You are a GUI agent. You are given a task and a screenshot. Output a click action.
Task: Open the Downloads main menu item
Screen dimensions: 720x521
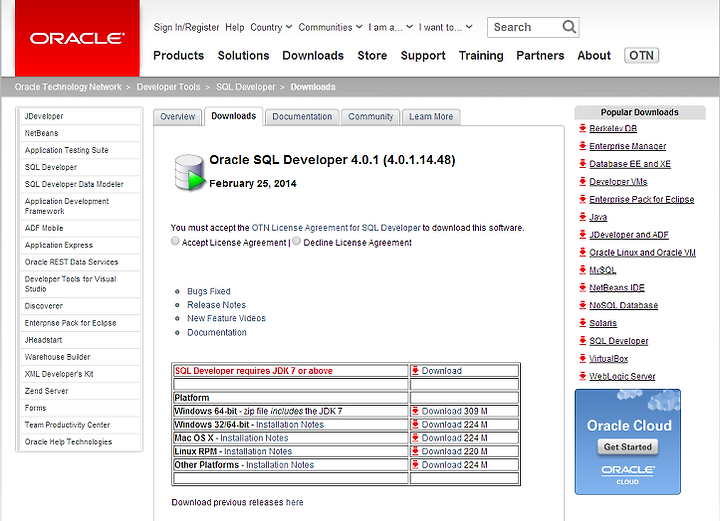(313, 56)
